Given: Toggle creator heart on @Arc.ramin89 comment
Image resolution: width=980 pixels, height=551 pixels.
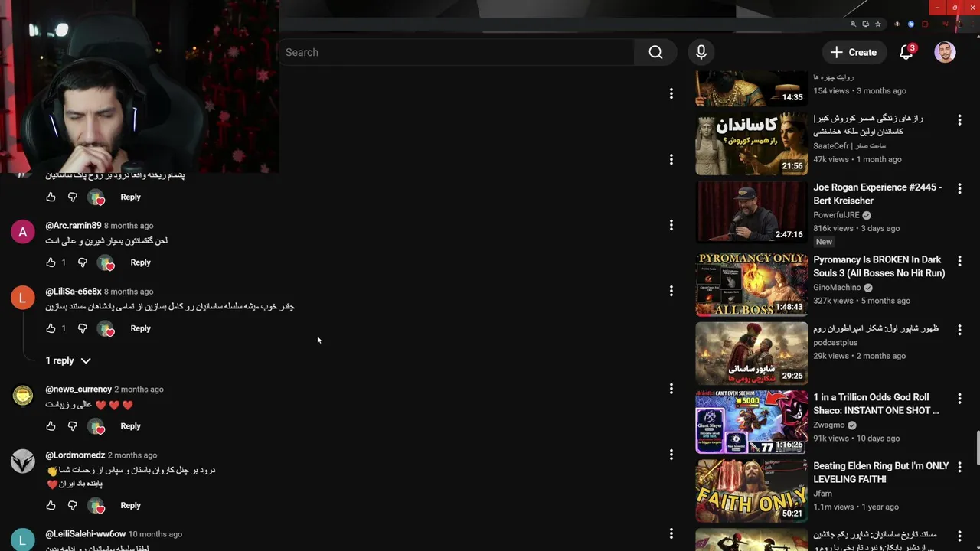Looking at the screenshot, I should (x=106, y=263).
